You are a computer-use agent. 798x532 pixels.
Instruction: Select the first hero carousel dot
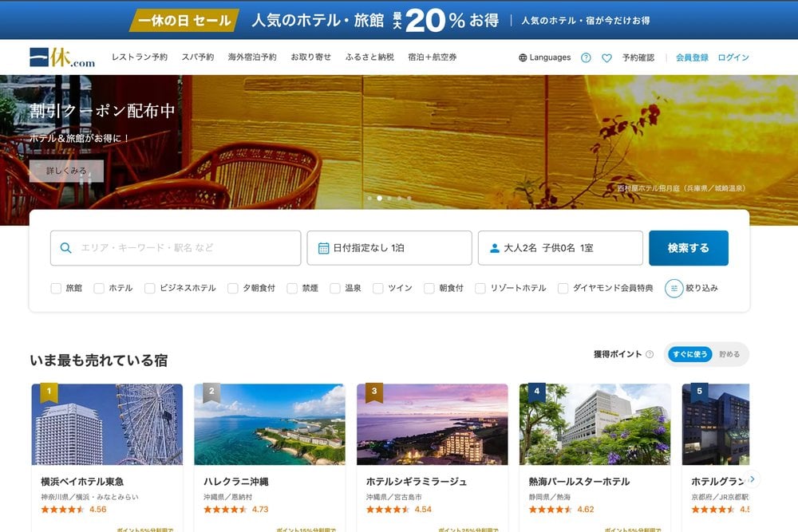(369, 199)
